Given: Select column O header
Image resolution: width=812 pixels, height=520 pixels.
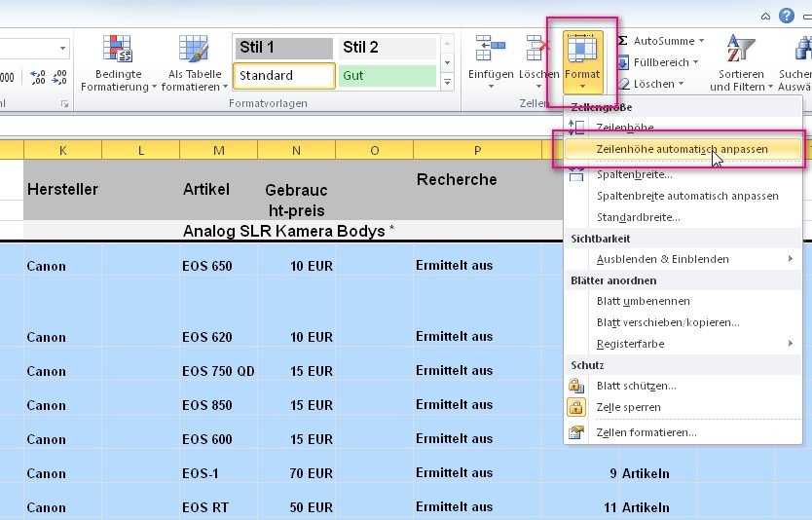Looking at the screenshot, I should (x=375, y=150).
